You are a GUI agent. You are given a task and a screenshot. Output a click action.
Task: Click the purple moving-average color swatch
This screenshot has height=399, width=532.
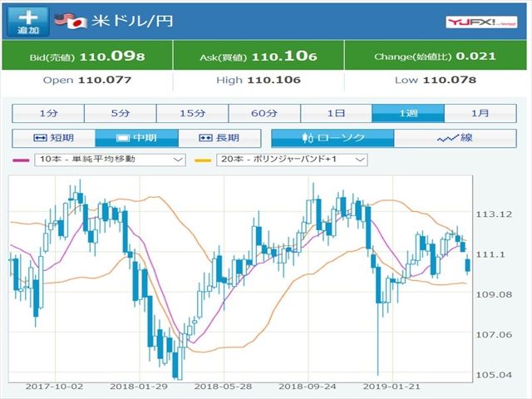(x=21, y=160)
